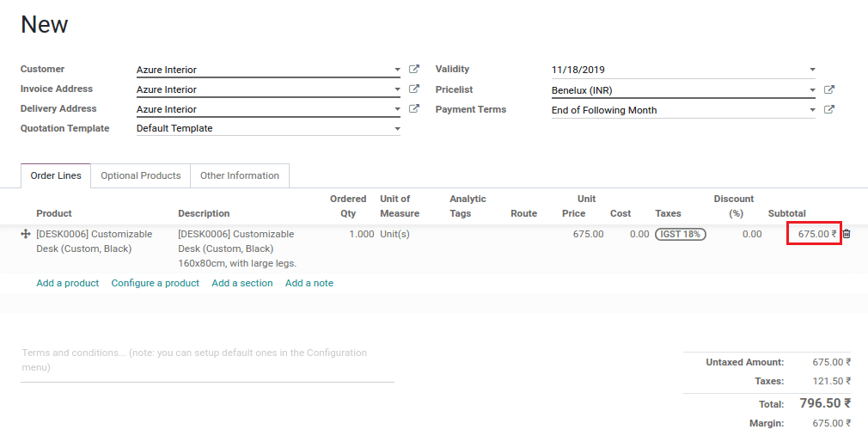868x442 pixels.
Task: Open external link for Pricelist Benelux
Action: tap(828, 89)
